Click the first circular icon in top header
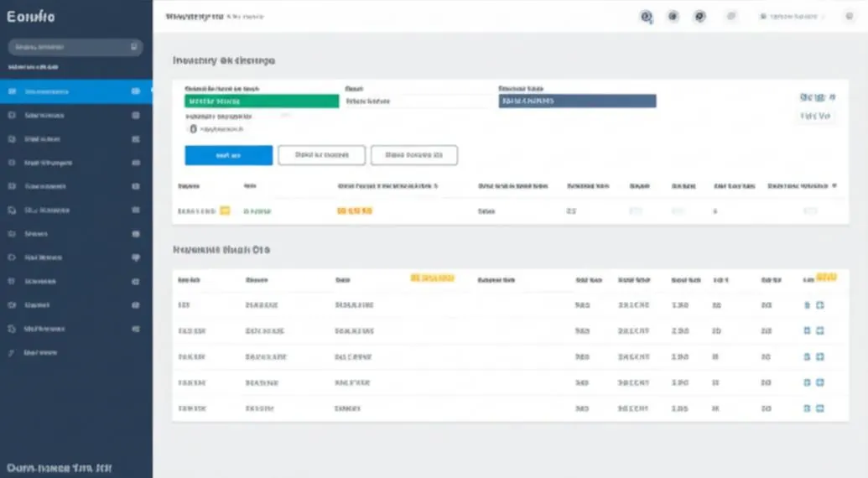 point(646,17)
